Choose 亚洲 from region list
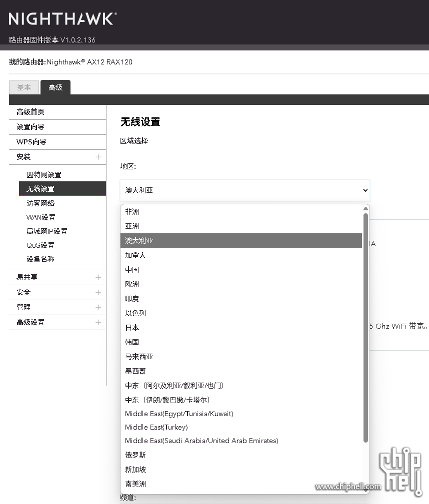This screenshot has width=429, height=504. click(241, 226)
